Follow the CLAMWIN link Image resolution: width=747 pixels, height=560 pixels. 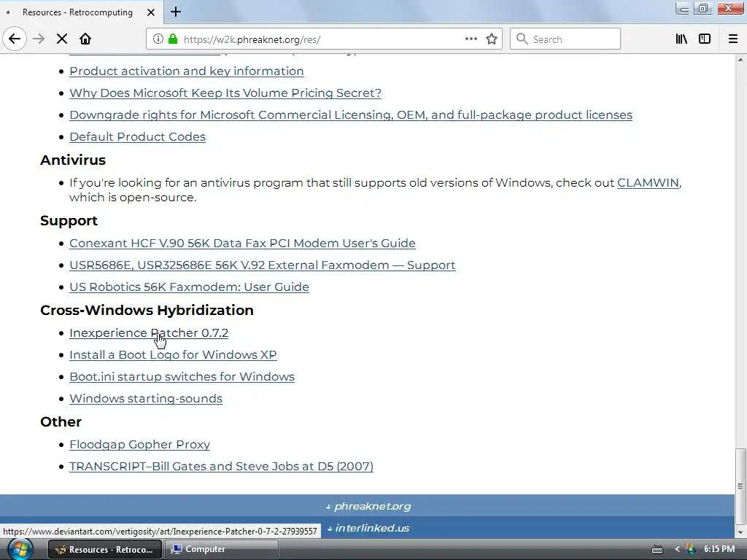tap(648, 183)
